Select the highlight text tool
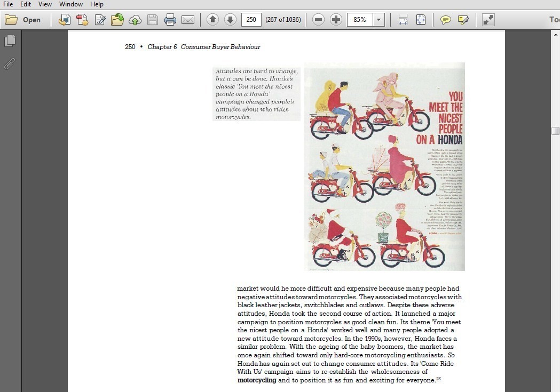 tap(463, 20)
